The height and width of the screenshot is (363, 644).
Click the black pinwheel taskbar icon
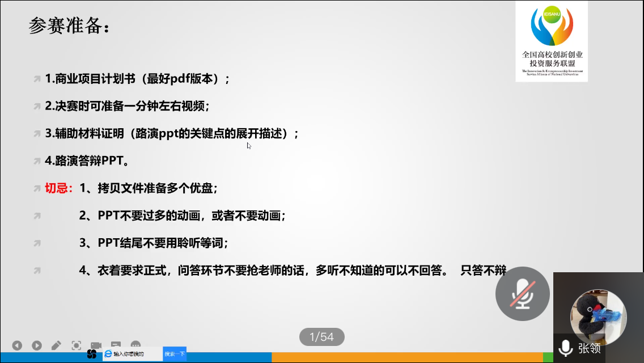tap(91, 354)
